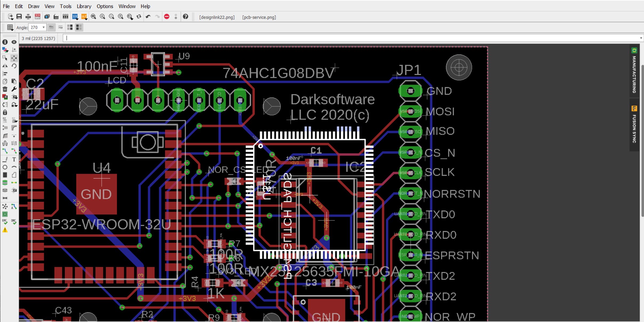644x322 pixels.
Task: Click the Stop command red icon
Action: pyautogui.click(x=167, y=17)
